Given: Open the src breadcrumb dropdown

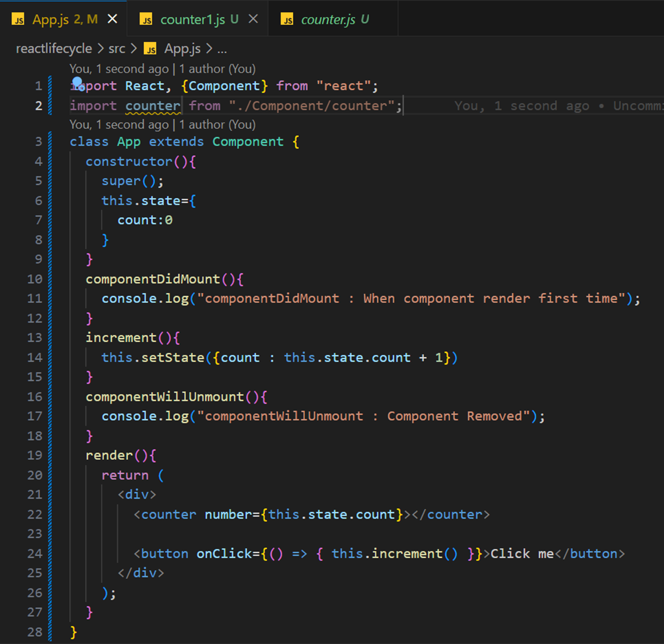Looking at the screenshot, I should [117, 49].
